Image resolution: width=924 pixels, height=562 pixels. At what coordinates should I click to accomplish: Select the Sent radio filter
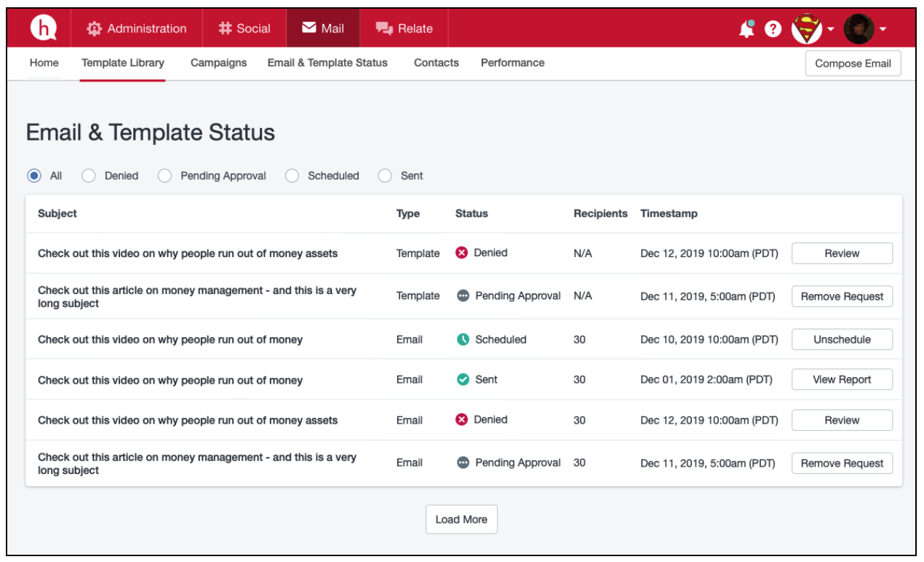click(x=385, y=175)
